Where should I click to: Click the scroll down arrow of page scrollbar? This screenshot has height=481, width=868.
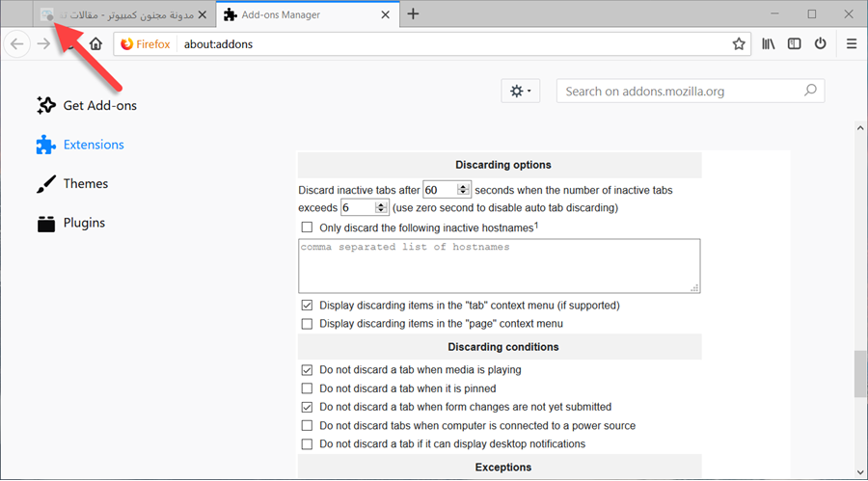[860, 472]
